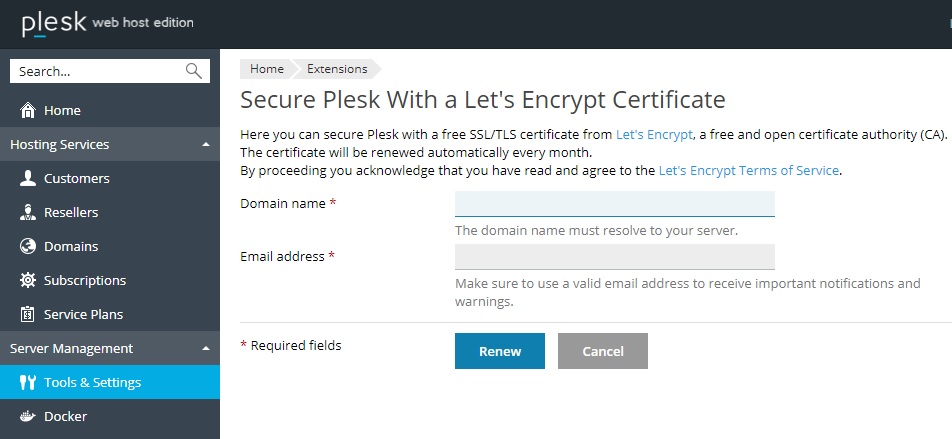Screen dimensions: 952x439
Task: Click the Domains globe icon
Action: tap(28, 246)
